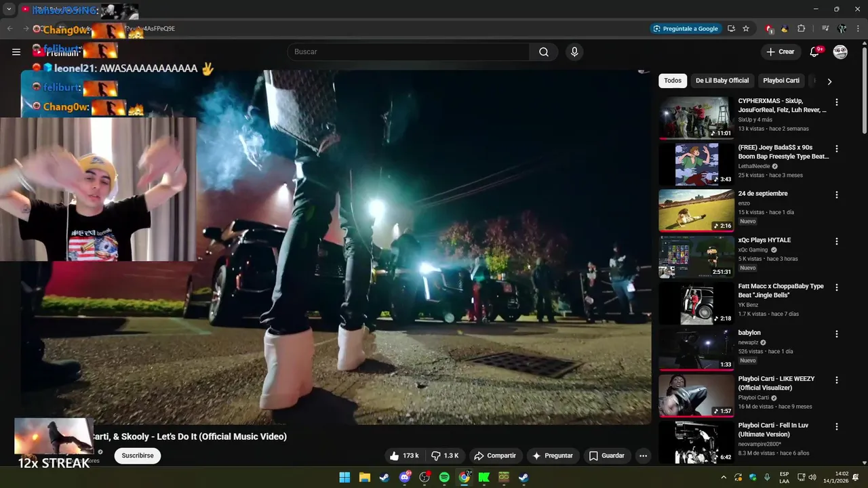Open the YouTube account avatar menu
Screen dimensions: 868x488
click(840, 52)
